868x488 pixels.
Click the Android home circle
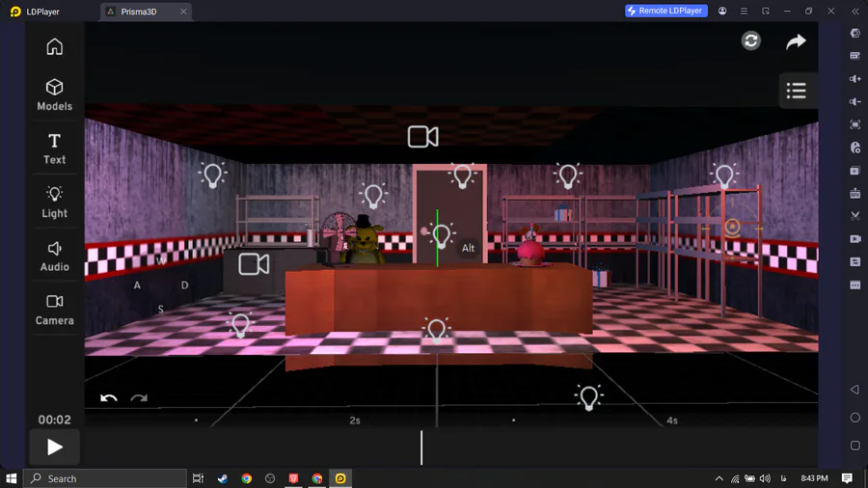[x=854, y=418]
